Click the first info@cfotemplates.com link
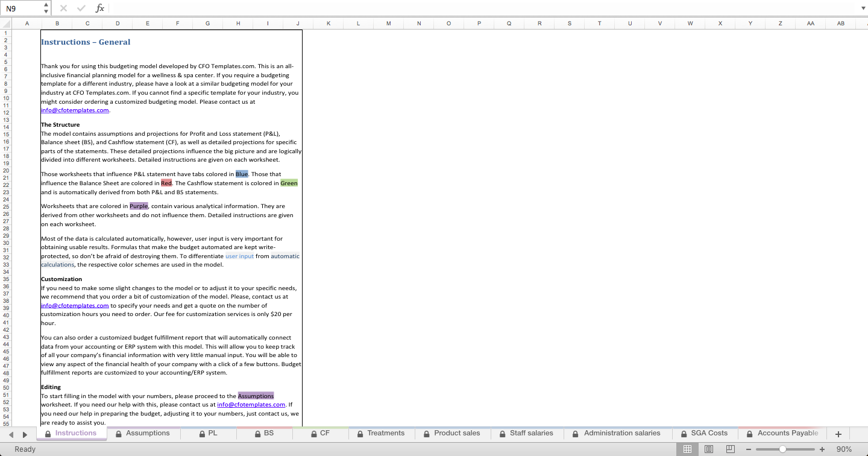Screen dimensions: 868x456 [x=75, y=110]
